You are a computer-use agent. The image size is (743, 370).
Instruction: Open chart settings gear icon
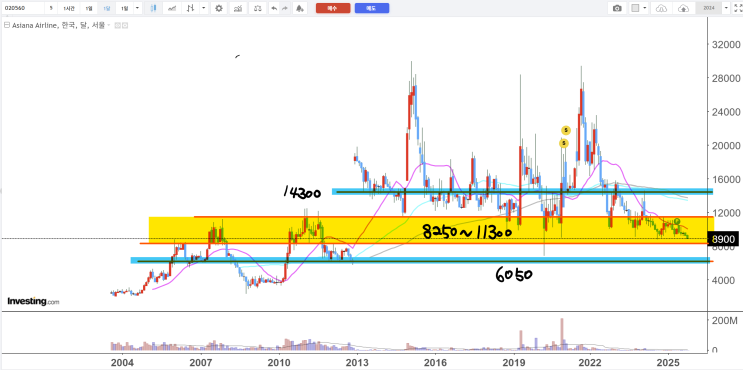coord(218,8)
